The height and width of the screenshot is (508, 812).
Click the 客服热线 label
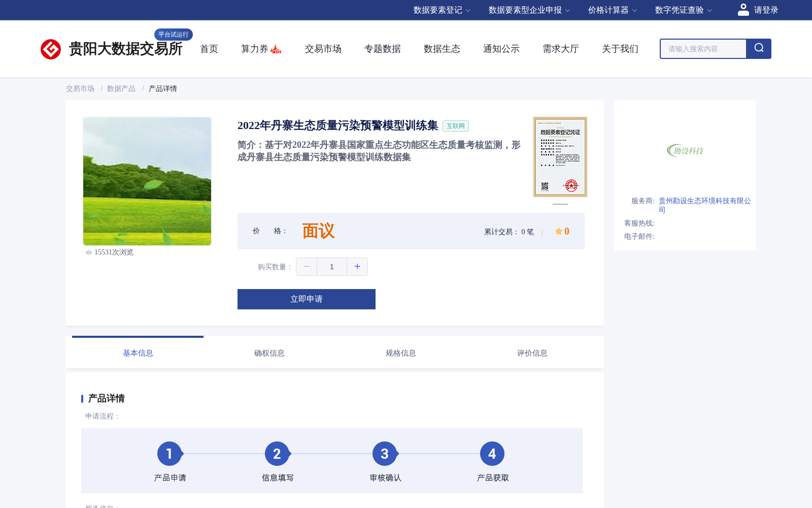[639, 223]
